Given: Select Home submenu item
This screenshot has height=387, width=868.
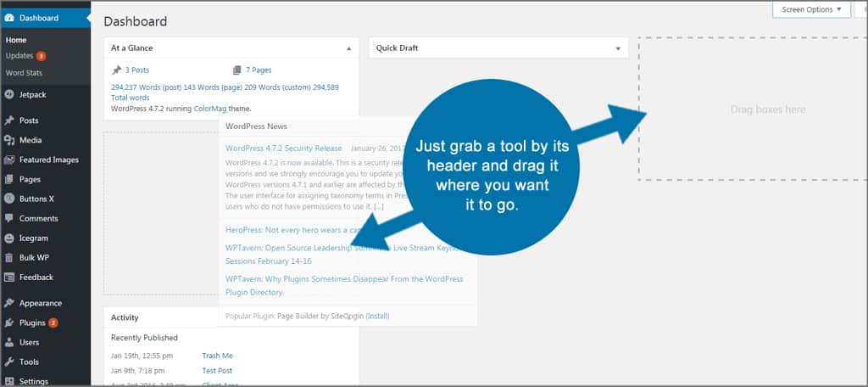Looking at the screenshot, I should 16,40.
